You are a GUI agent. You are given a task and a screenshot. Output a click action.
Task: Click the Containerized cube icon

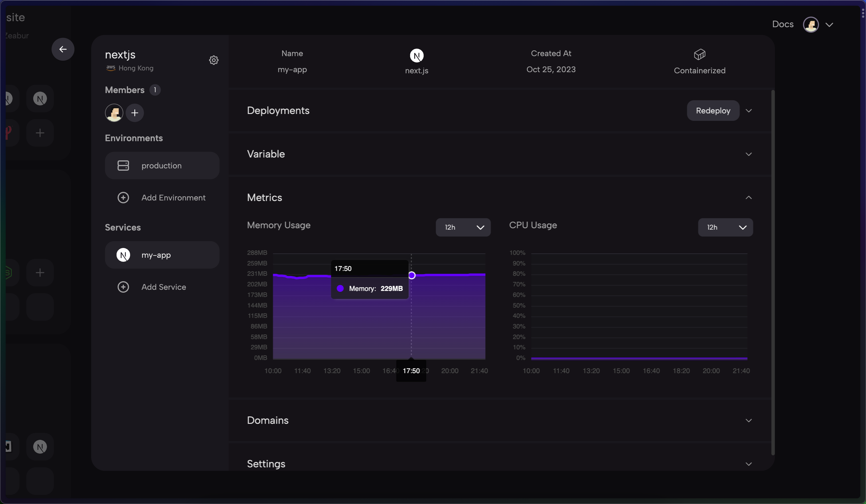click(699, 54)
